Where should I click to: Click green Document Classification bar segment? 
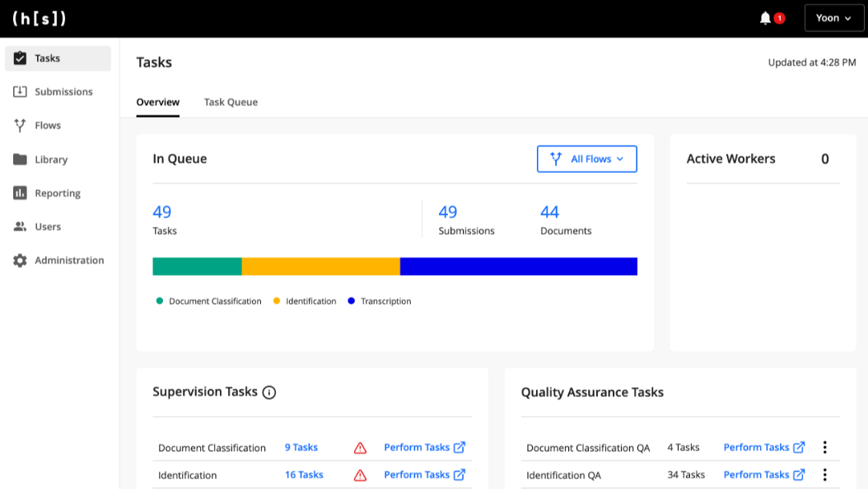pyautogui.click(x=197, y=266)
